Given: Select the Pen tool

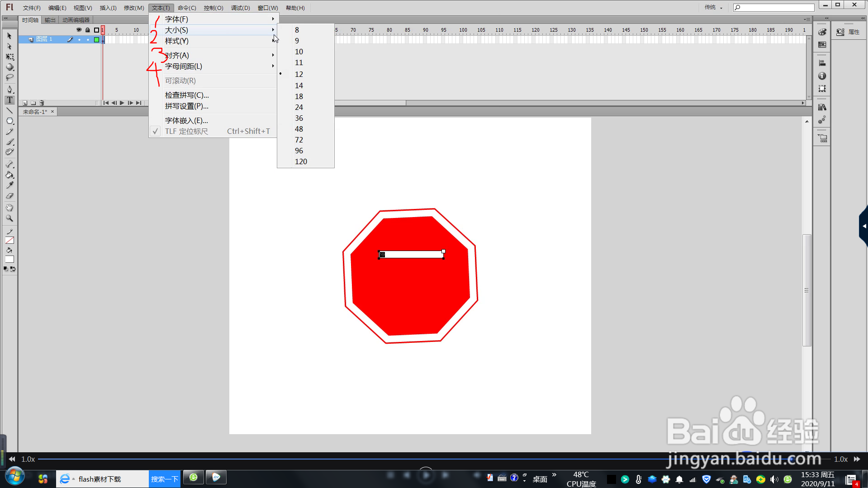Looking at the screenshot, I should (9, 90).
